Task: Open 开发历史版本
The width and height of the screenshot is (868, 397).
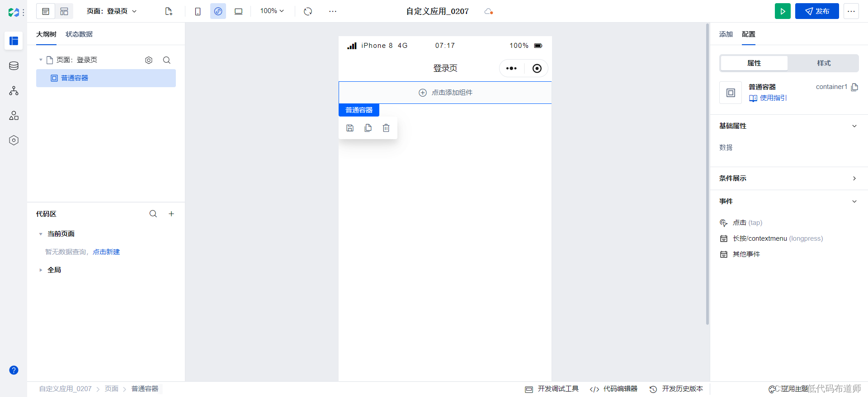Action: [x=676, y=389]
